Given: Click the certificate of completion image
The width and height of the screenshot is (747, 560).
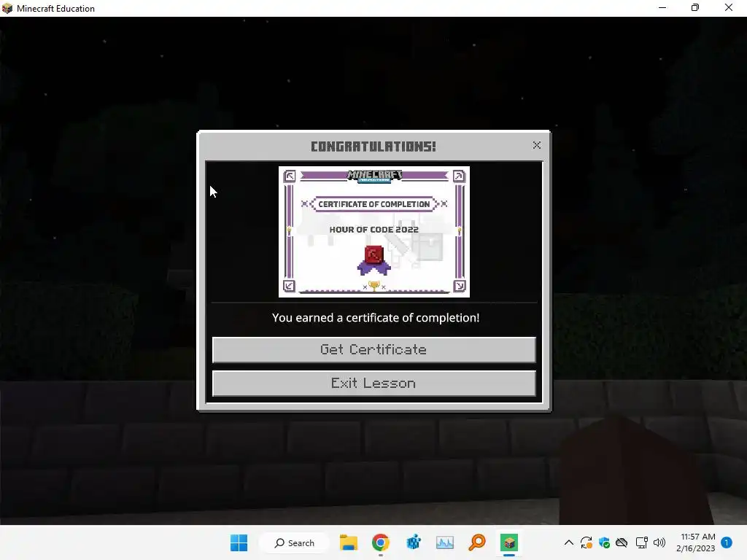Looking at the screenshot, I should [374, 231].
